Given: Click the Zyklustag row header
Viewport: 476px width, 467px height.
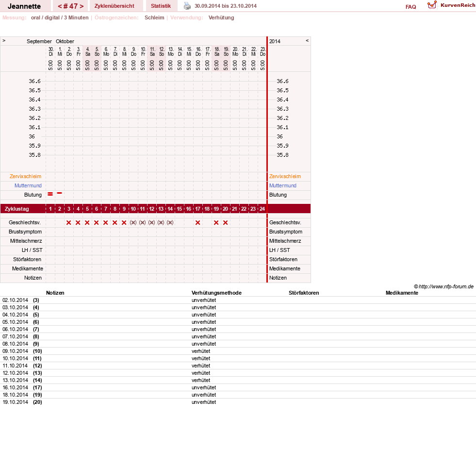Looking at the screenshot, I should tap(16, 209).
